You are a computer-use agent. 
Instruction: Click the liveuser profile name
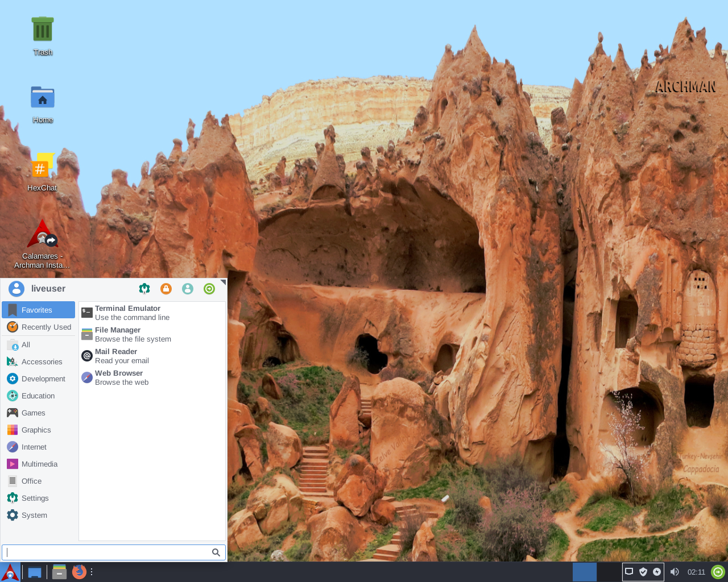tap(48, 289)
